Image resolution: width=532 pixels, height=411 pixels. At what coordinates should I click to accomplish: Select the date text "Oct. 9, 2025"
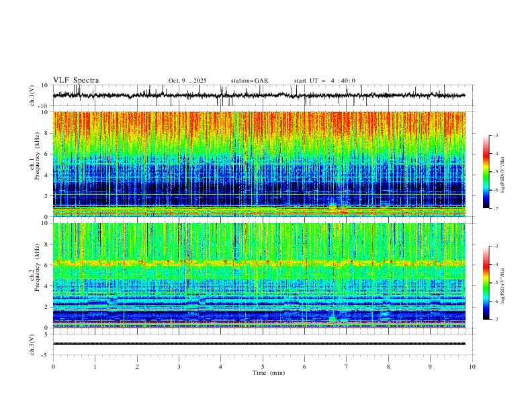(x=187, y=81)
